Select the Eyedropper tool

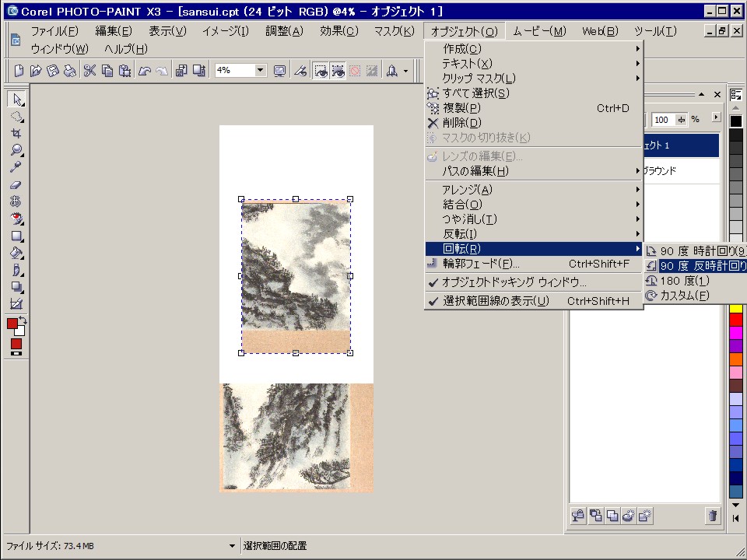(x=16, y=168)
